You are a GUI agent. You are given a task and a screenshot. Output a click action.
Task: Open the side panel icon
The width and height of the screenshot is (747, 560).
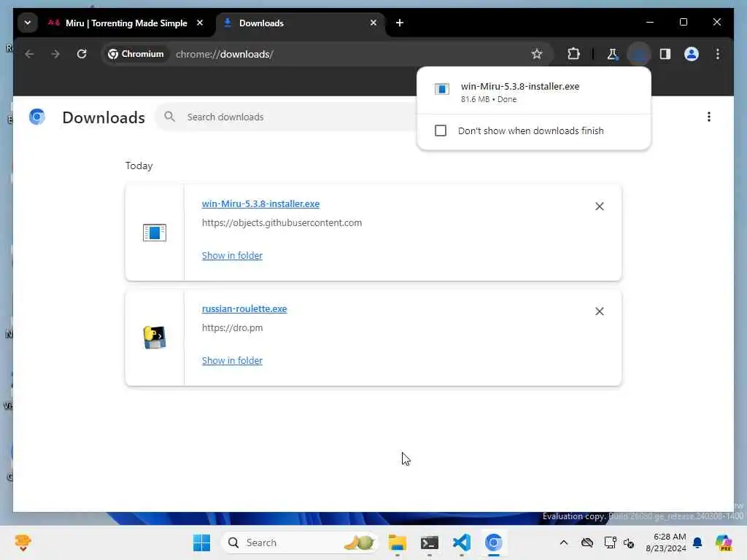665,54
